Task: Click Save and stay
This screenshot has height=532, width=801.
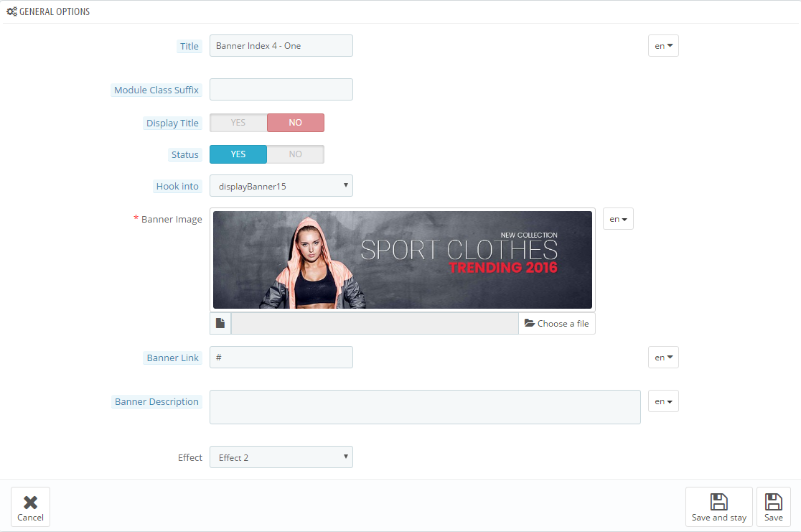Action: pos(718,507)
